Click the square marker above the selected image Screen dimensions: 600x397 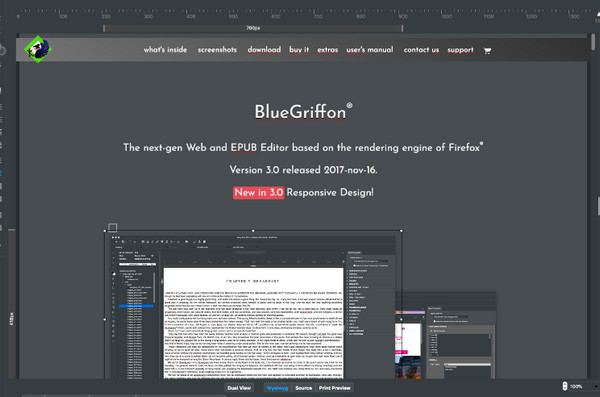click(x=112, y=227)
